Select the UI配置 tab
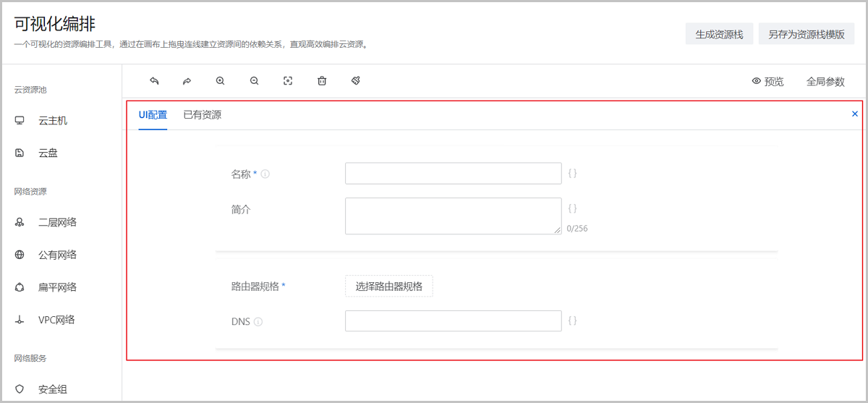Viewport: 868px width, 403px height. pyautogui.click(x=153, y=115)
